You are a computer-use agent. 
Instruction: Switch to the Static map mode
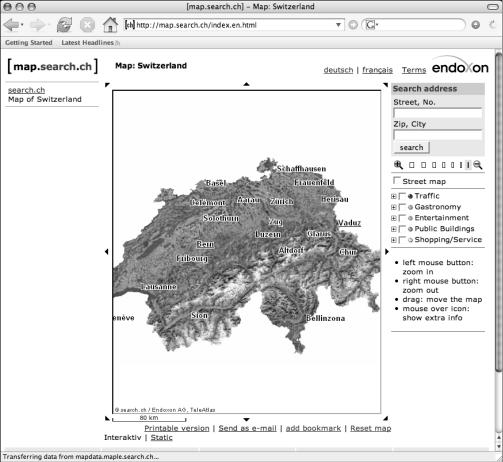(x=161, y=437)
